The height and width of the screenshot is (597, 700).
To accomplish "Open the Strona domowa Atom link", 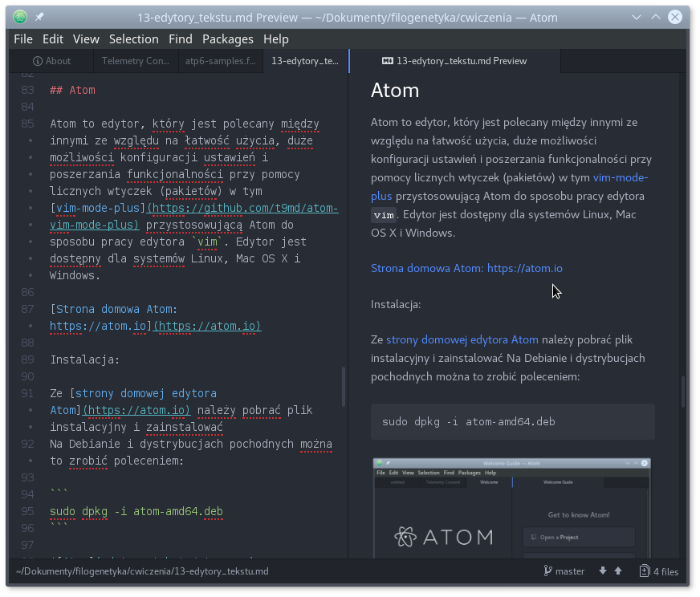I will (x=466, y=268).
